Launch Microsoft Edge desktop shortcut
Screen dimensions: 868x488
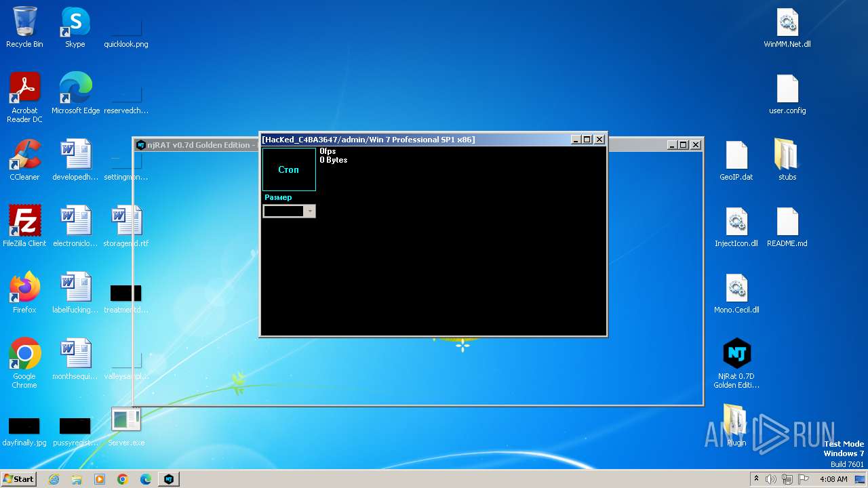click(75, 94)
